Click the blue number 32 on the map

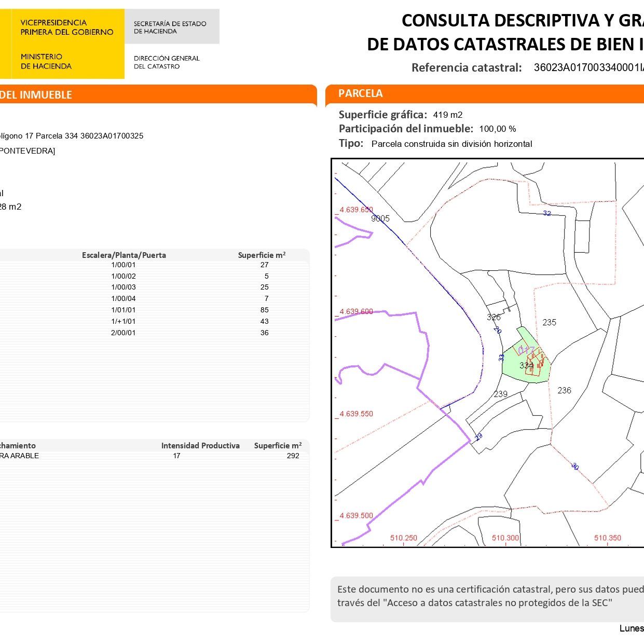[547, 213]
